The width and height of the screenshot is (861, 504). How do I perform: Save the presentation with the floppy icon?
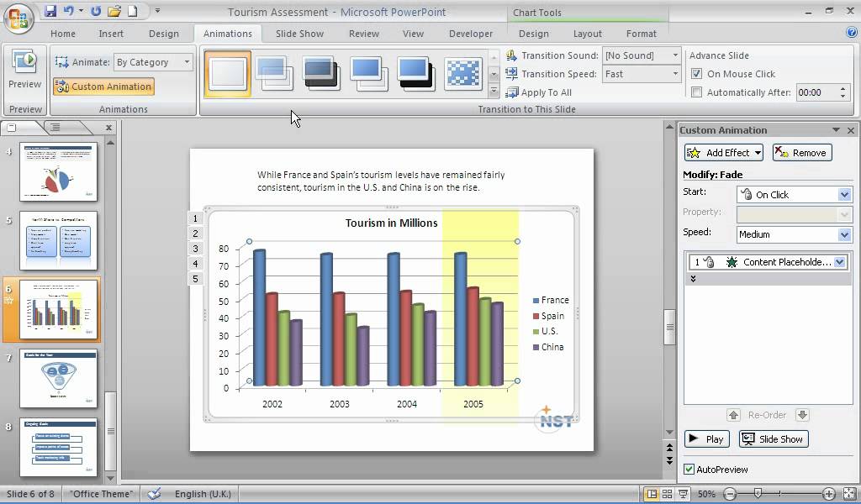click(x=50, y=10)
